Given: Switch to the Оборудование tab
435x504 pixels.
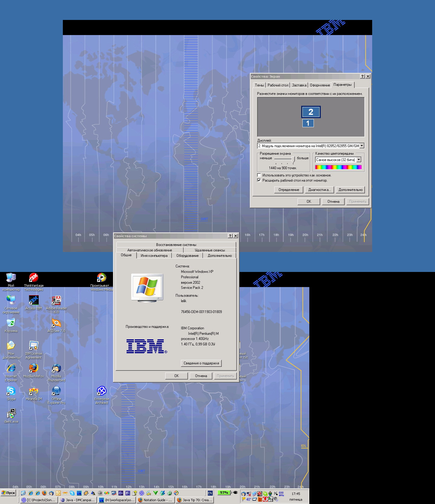Looking at the screenshot, I should coord(187,256).
